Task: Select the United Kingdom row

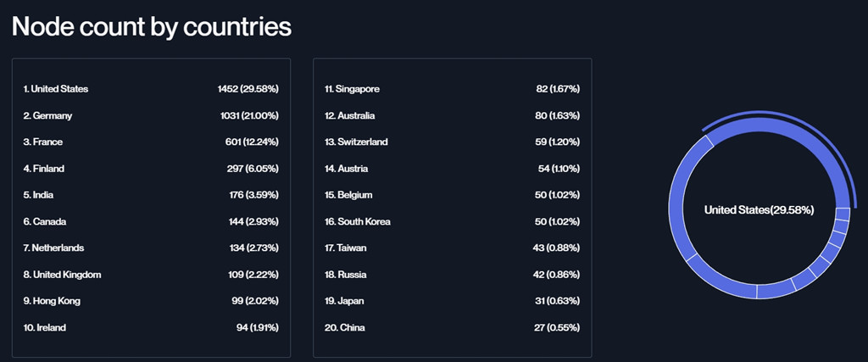Action: 151,275
